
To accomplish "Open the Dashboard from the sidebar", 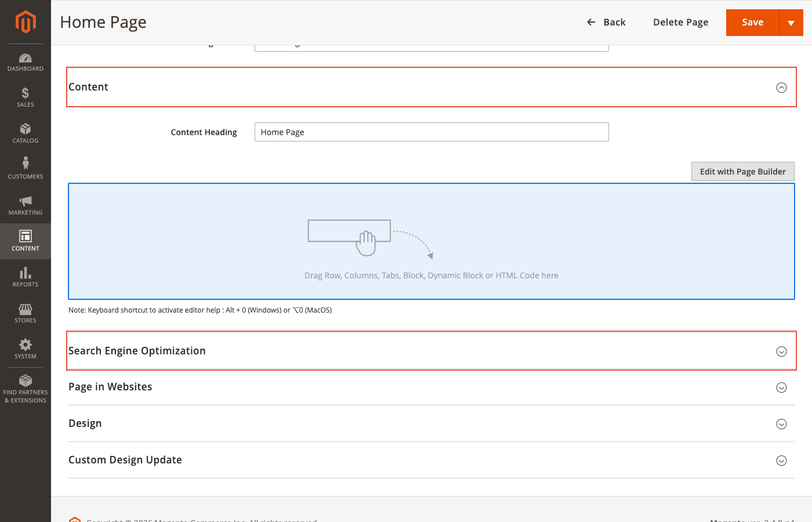I will [26, 62].
